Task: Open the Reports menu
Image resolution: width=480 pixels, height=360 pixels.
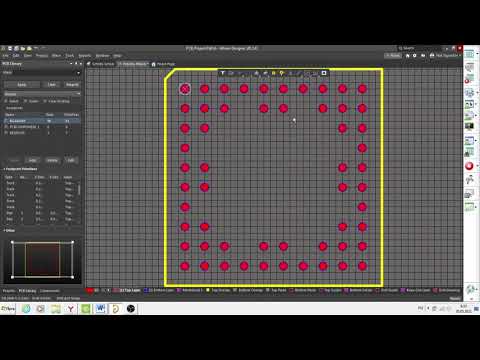Action: coord(85,56)
